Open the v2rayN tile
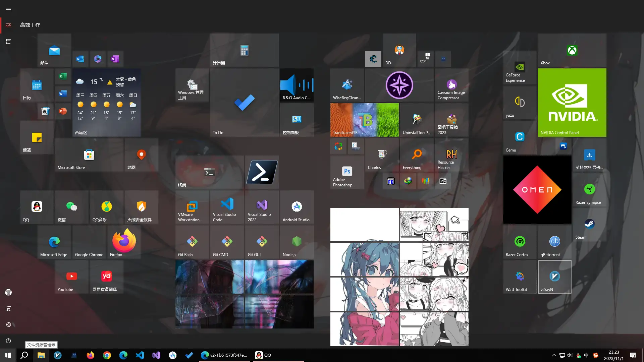The width and height of the screenshot is (644, 362). pyautogui.click(x=554, y=277)
